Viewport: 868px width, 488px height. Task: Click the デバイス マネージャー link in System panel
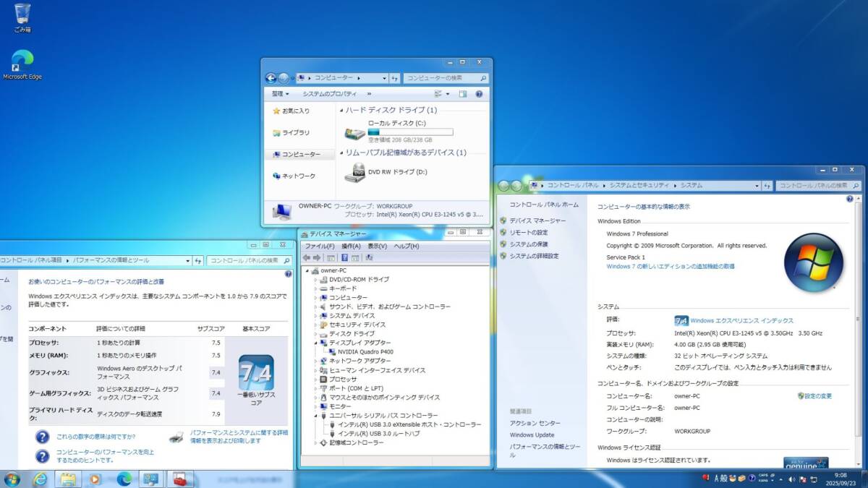pyautogui.click(x=537, y=221)
